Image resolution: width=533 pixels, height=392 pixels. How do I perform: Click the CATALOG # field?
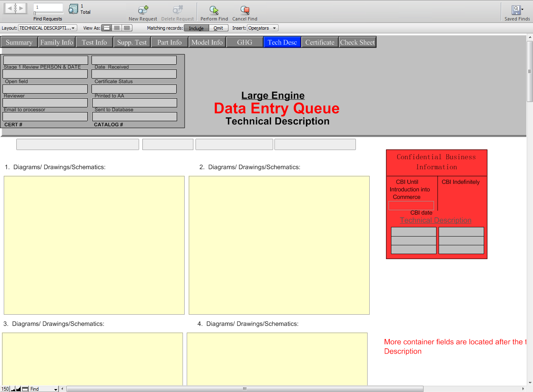(135, 117)
